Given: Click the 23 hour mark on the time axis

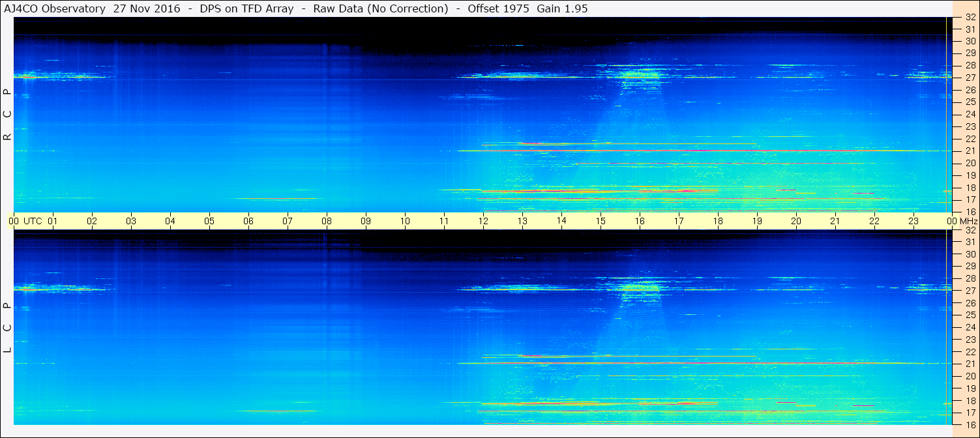Looking at the screenshot, I should pyautogui.click(x=913, y=221).
